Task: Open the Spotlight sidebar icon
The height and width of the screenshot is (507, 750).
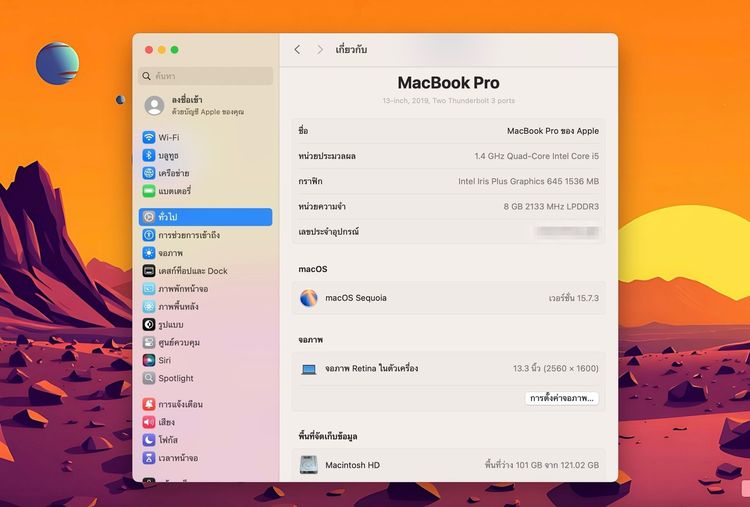Action: click(149, 378)
